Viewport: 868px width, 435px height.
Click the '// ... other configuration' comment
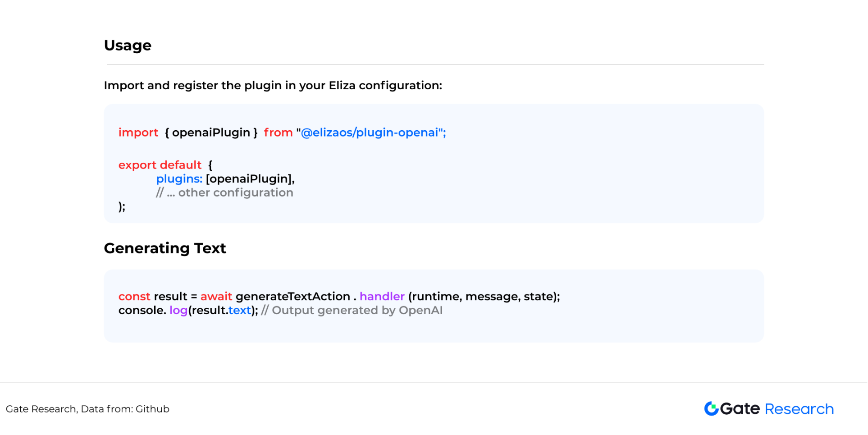click(x=224, y=193)
